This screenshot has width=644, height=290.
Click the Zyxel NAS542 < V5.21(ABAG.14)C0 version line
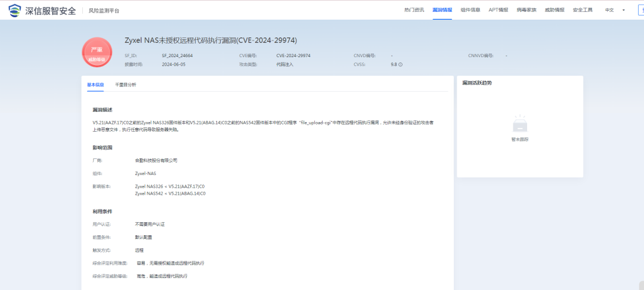tap(170, 193)
